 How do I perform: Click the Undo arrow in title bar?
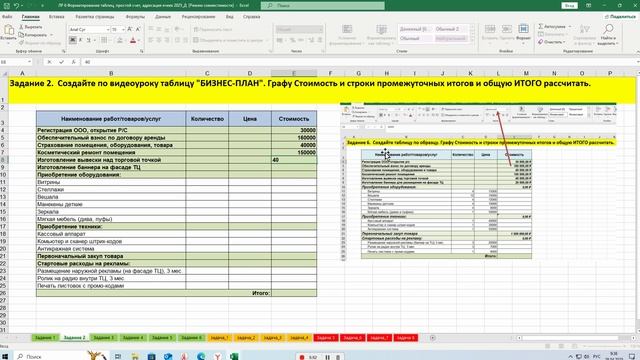[x=16, y=5]
